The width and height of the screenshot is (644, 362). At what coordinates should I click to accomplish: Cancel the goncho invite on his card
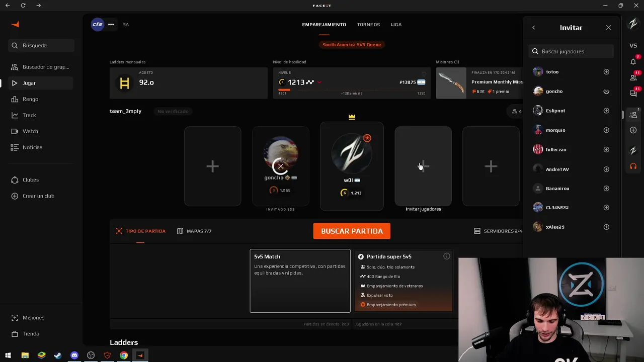(x=281, y=166)
